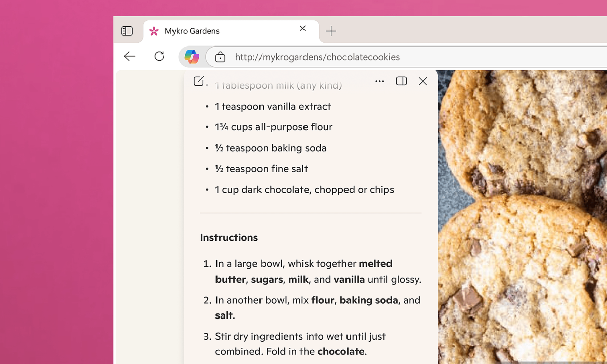Close the Copilot side pane

(x=423, y=81)
